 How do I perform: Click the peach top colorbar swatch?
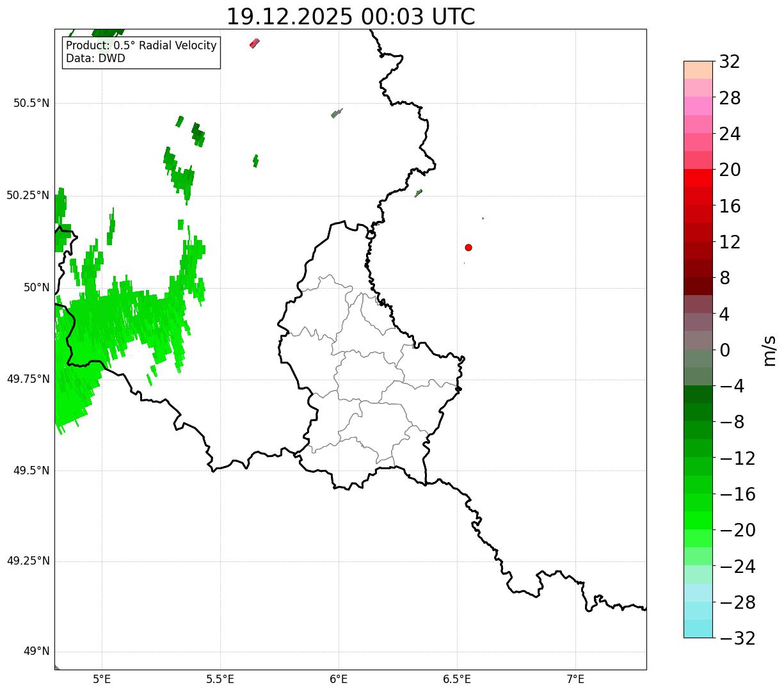coord(698,70)
